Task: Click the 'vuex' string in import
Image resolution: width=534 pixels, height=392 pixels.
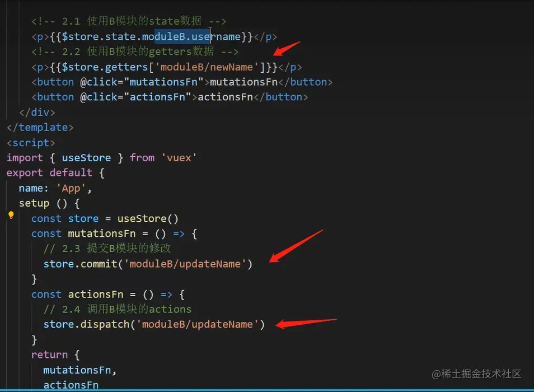Action: click(x=179, y=158)
